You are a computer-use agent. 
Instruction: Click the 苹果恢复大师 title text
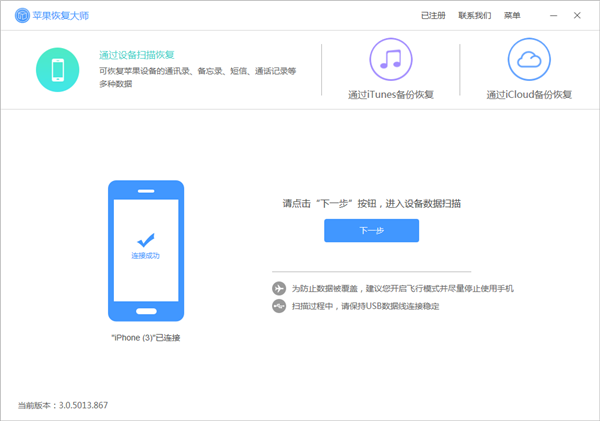tap(60, 15)
